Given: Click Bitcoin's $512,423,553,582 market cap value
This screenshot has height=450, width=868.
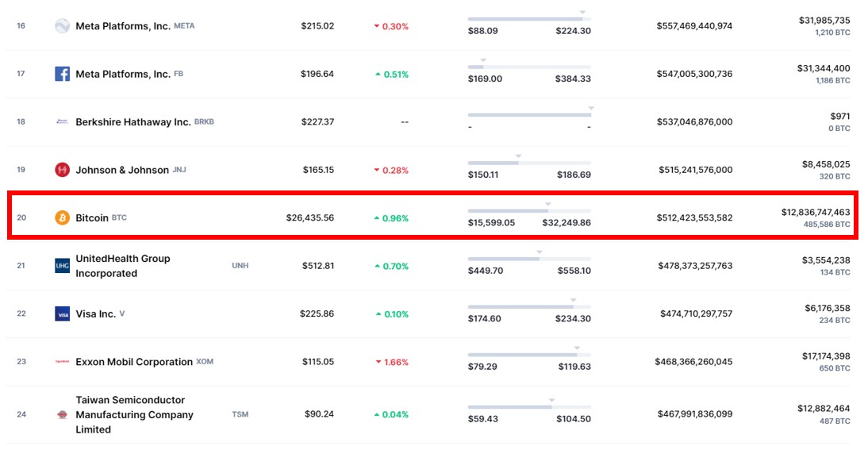Looking at the screenshot, I should tap(694, 217).
